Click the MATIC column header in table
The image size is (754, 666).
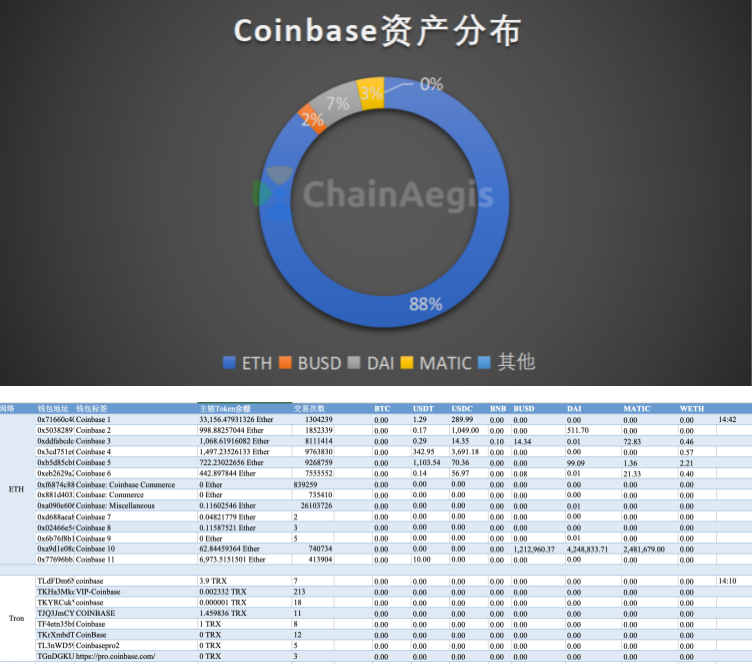pyautogui.click(x=637, y=409)
